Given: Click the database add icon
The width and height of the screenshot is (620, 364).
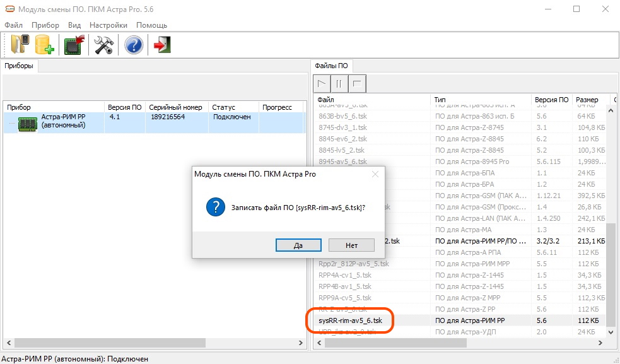Looking at the screenshot, I should point(45,45).
